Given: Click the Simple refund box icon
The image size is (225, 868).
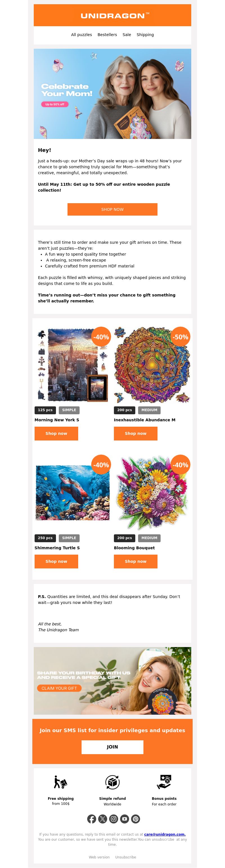Looking at the screenshot, I should [112, 782].
